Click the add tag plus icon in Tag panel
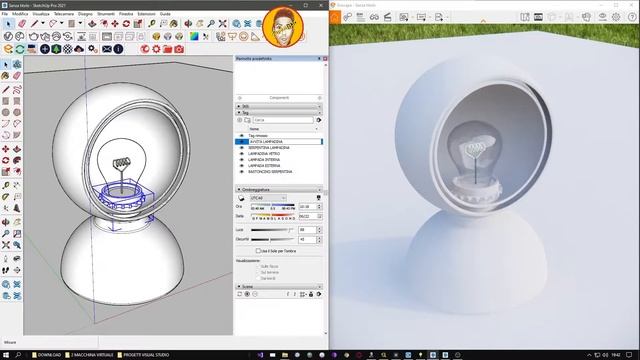The height and width of the screenshot is (360, 640). coord(240,120)
